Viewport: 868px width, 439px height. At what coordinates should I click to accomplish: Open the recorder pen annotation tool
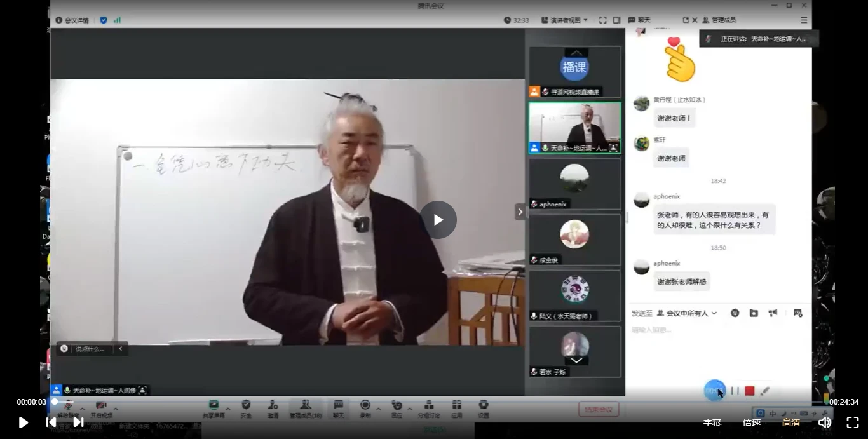click(765, 391)
